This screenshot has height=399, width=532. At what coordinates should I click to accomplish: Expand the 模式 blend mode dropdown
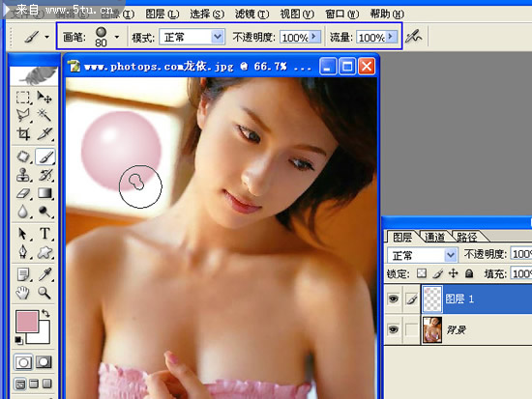(x=217, y=37)
